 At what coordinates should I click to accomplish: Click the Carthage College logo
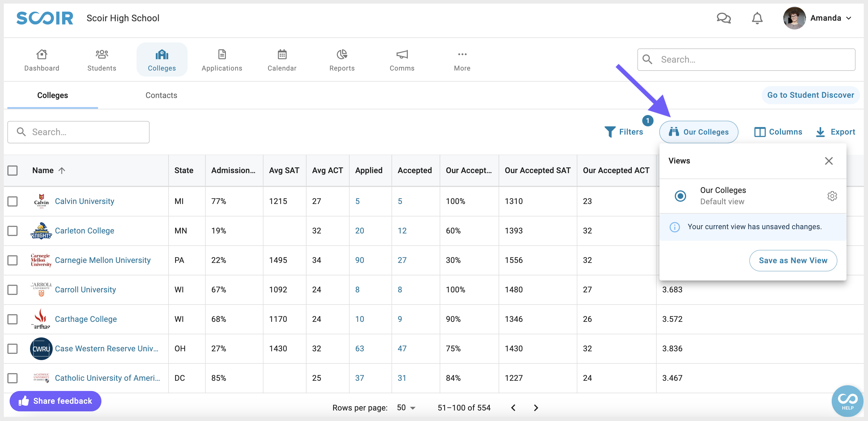41,319
